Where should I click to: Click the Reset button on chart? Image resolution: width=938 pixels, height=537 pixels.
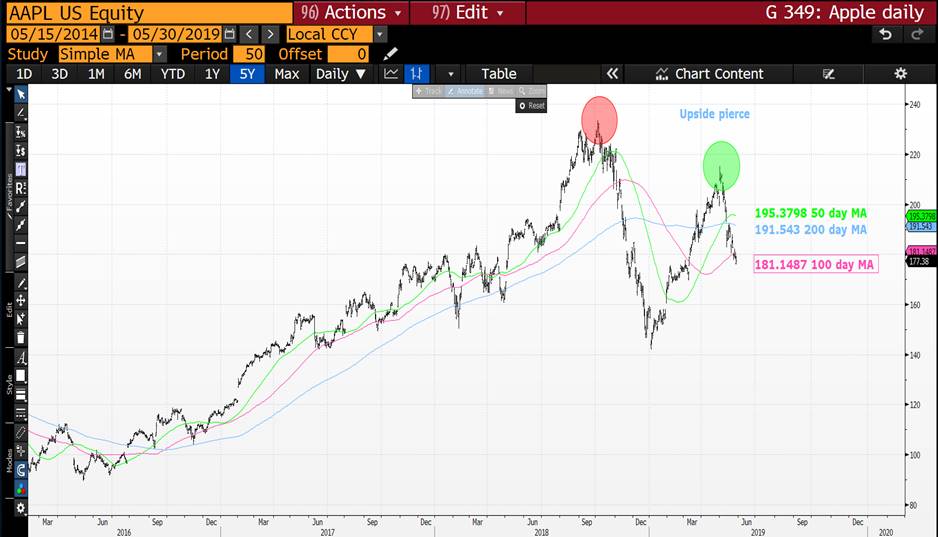tap(531, 106)
